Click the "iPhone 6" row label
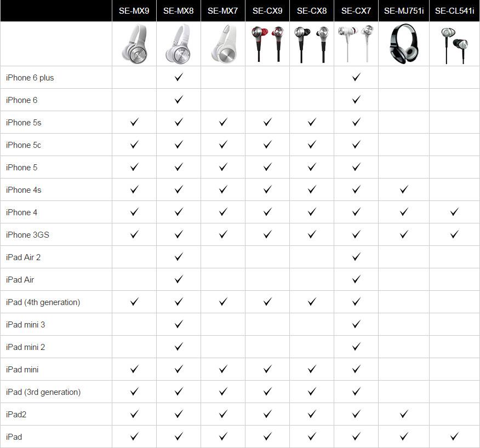Image resolution: width=480 pixels, height=448 pixels. pos(22,100)
